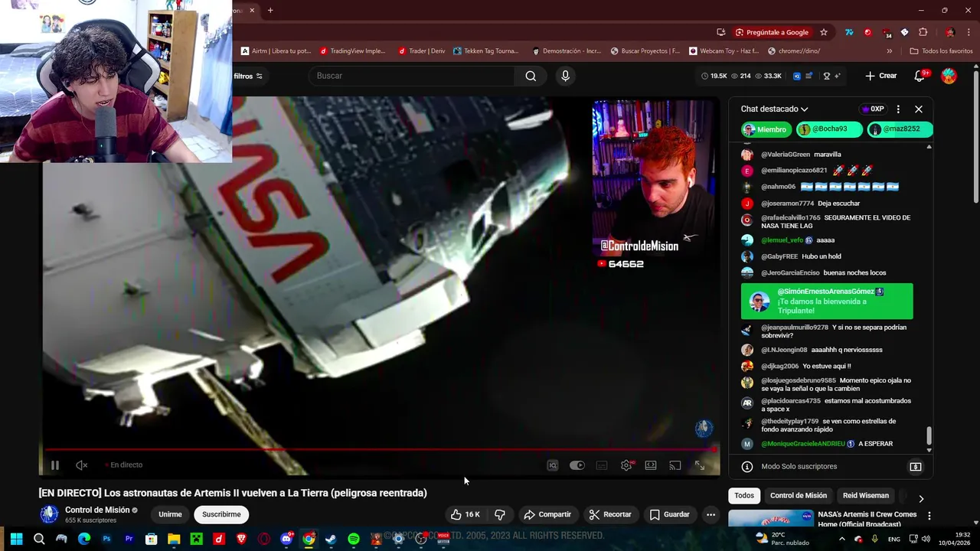The height and width of the screenshot is (551, 980).
Task: Open a new browser tab
Action: point(270,11)
